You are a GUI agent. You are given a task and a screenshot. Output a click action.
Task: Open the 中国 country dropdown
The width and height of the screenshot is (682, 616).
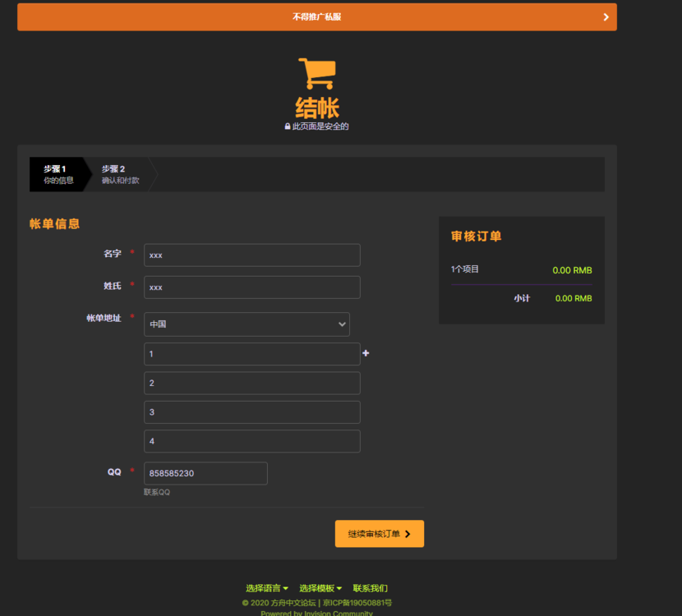247,324
